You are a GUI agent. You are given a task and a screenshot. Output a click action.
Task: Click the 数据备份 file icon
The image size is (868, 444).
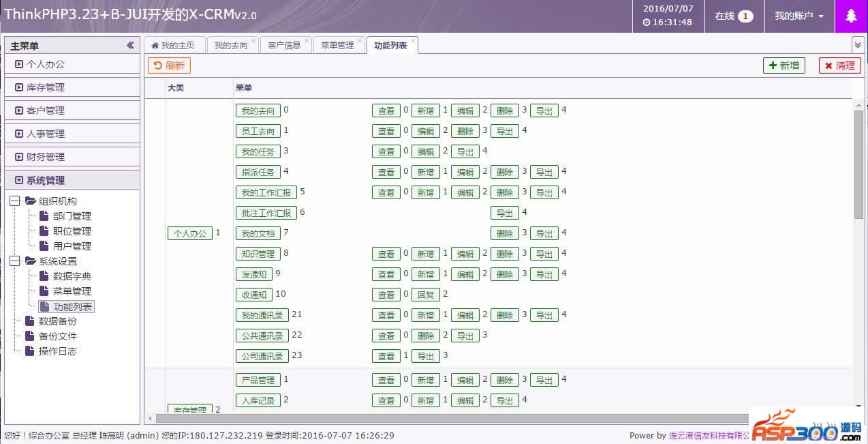pos(29,321)
